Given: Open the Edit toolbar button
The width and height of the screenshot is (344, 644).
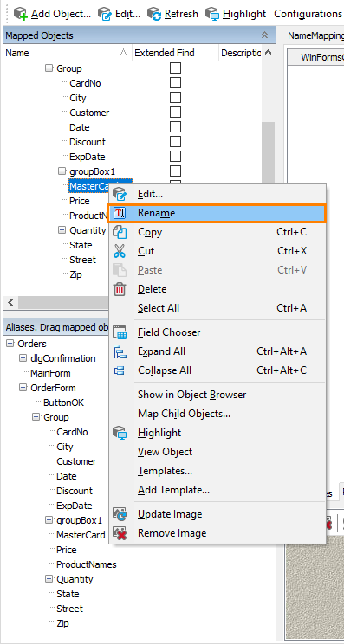Looking at the screenshot, I should tap(120, 14).
